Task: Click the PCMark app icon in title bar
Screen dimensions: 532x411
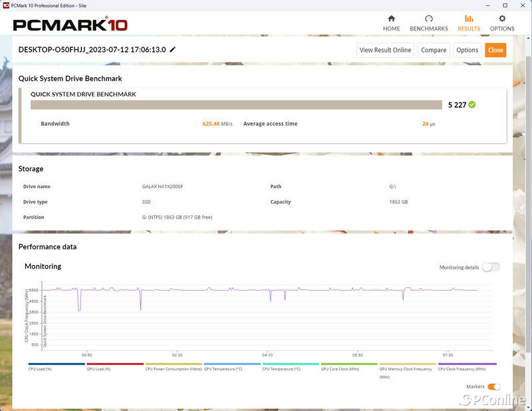Action: pos(6,5)
